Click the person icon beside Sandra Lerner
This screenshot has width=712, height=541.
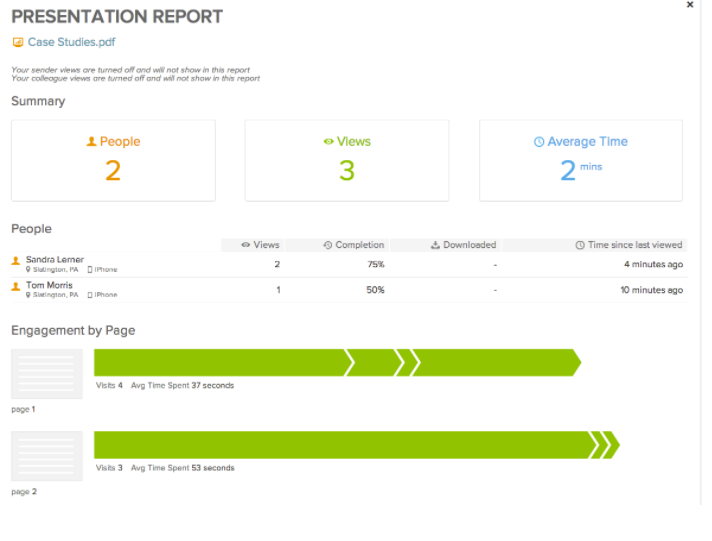(x=16, y=261)
